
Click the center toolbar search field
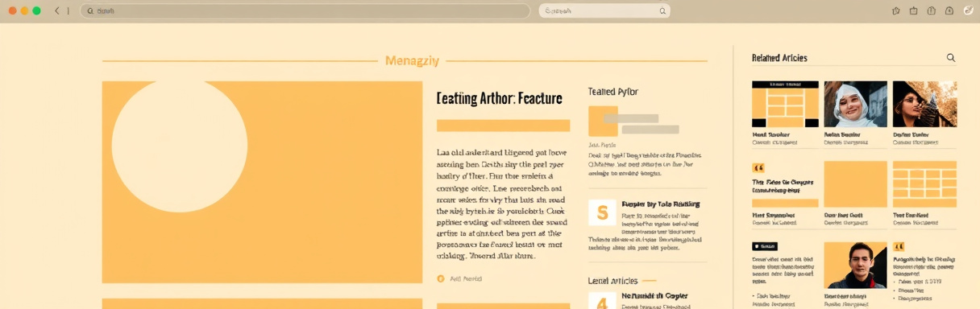[x=604, y=11]
